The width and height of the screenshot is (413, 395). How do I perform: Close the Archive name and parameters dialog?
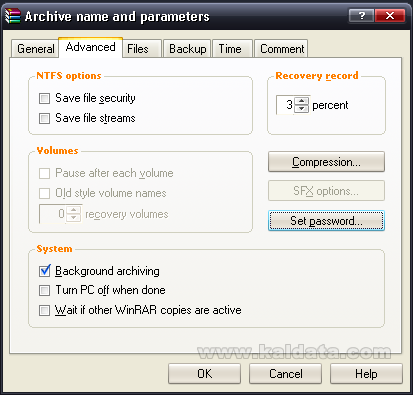(390, 16)
